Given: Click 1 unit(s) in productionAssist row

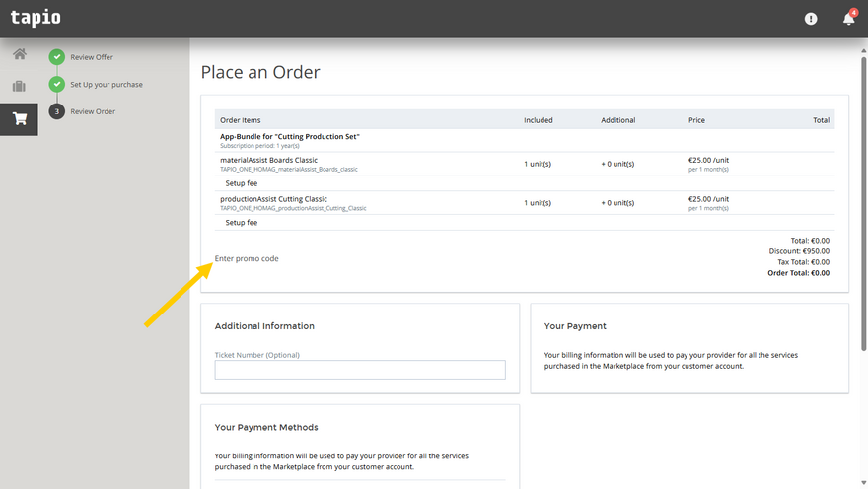Looking at the screenshot, I should (x=538, y=203).
